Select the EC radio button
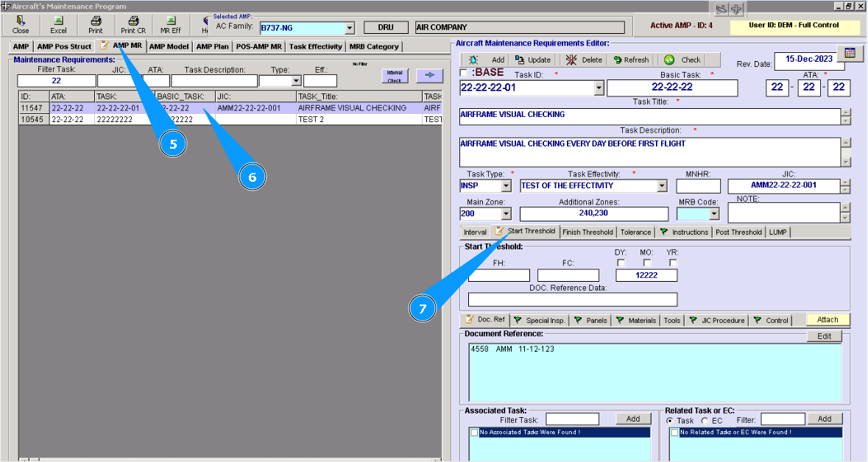 tap(705, 421)
